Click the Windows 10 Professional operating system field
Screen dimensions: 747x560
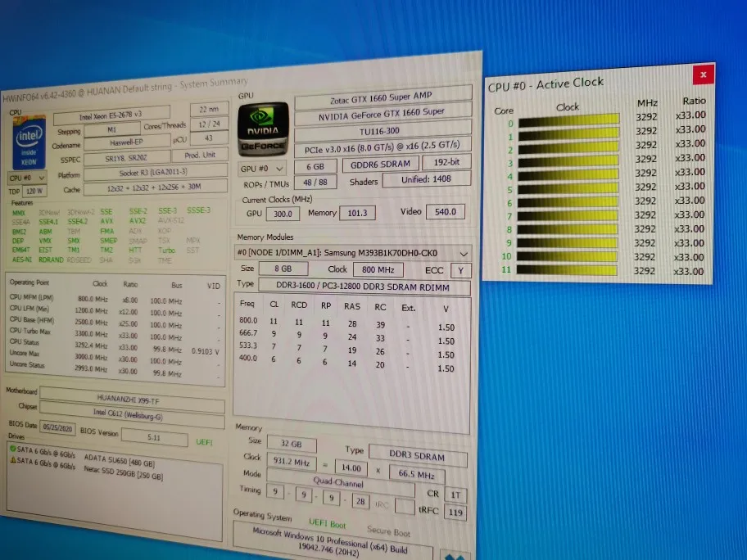333,543
